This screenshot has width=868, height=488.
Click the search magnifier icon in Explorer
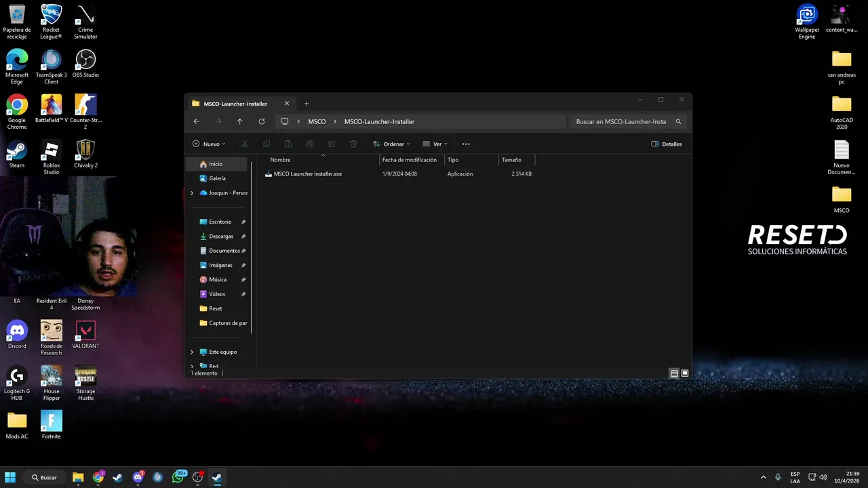(678, 122)
